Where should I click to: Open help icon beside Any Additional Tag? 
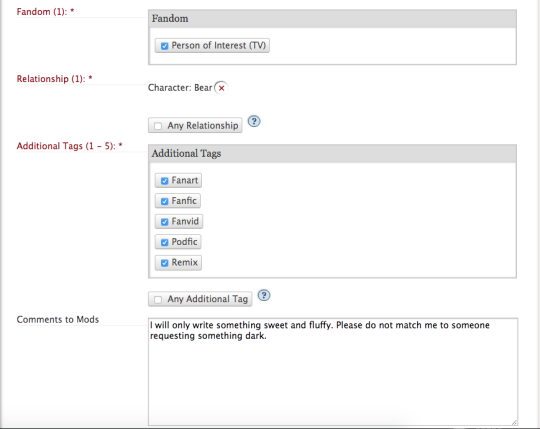(264, 295)
